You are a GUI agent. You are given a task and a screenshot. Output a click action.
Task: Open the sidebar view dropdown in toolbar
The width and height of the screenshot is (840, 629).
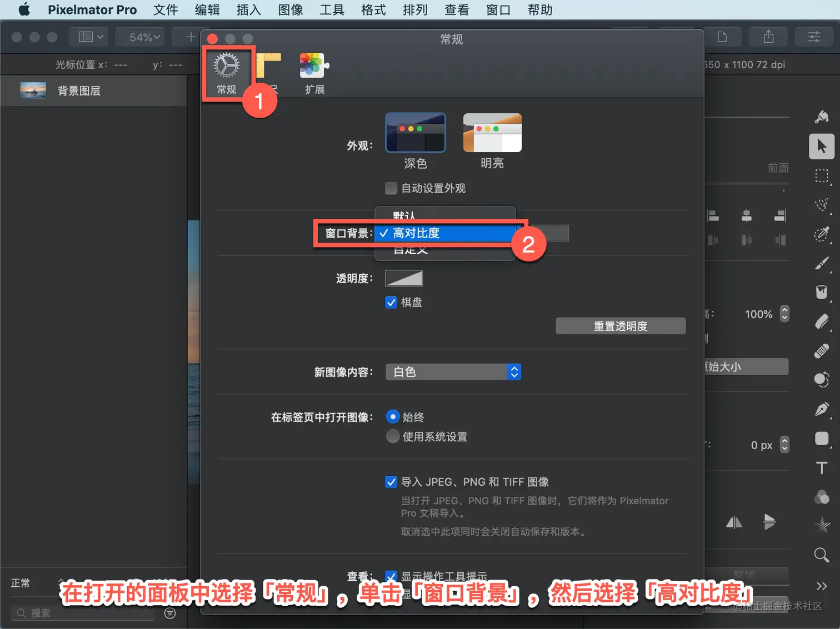89,37
